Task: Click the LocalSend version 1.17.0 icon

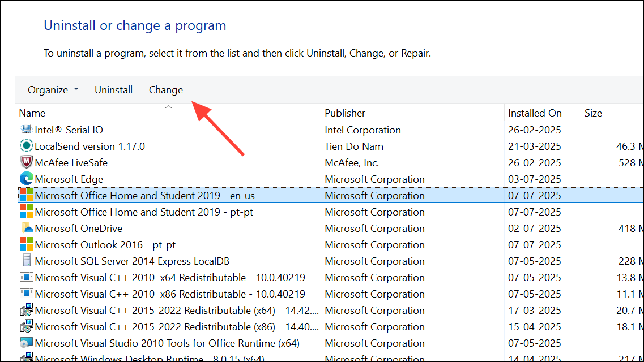Action: pyautogui.click(x=26, y=146)
